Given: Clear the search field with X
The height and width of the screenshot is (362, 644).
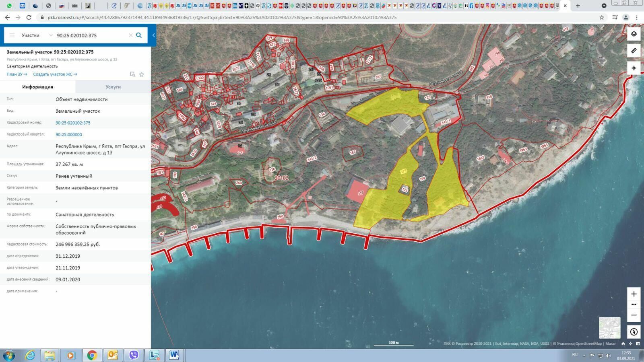Looking at the screenshot, I should pos(130,35).
